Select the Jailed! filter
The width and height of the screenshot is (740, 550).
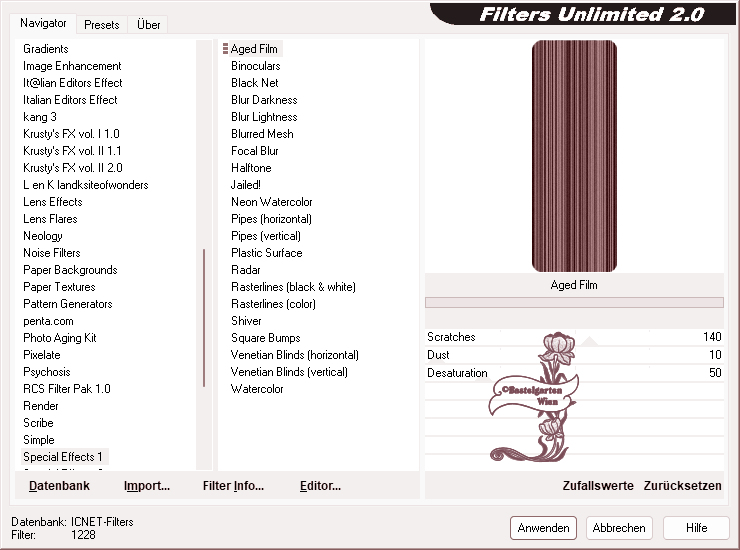coord(246,185)
